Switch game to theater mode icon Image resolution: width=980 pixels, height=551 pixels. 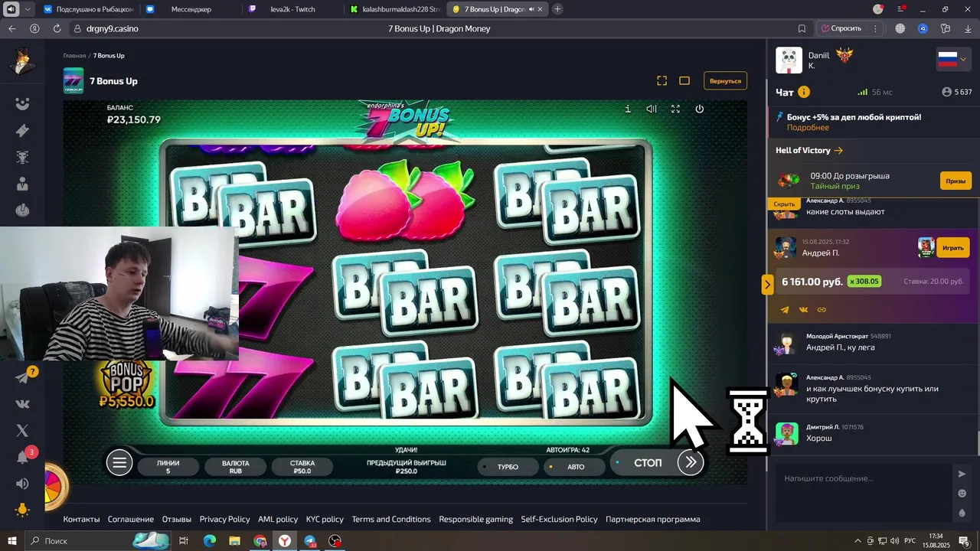[x=684, y=80]
